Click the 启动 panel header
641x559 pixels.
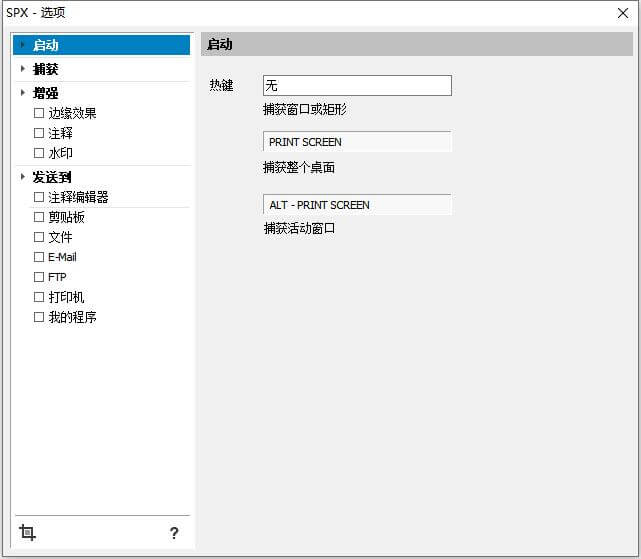pyautogui.click(x=417, y=44)
